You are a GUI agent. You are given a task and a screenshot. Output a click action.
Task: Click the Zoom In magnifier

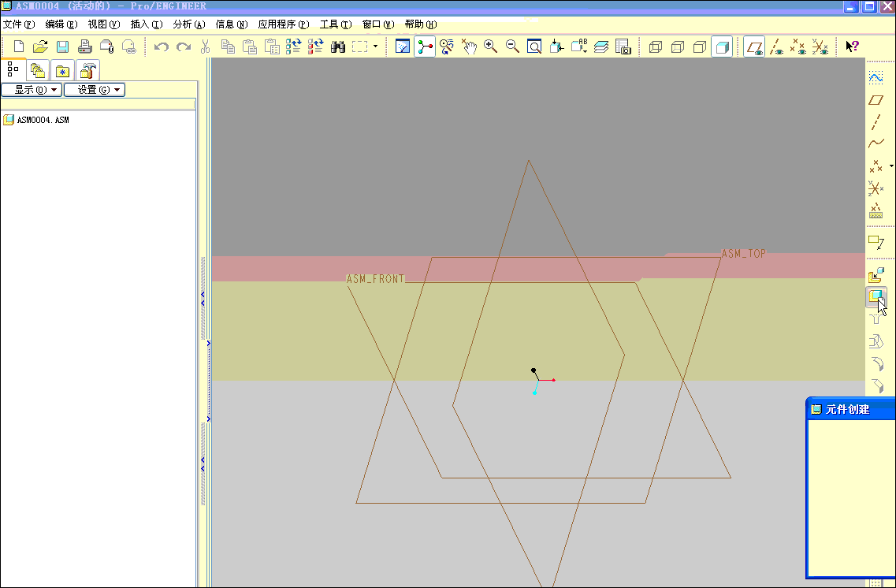click(490, 47)
